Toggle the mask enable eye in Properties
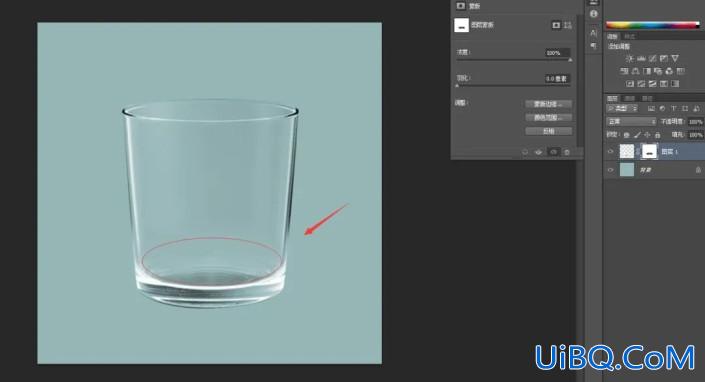Screen dimensions: 705x382 [553, 152]
